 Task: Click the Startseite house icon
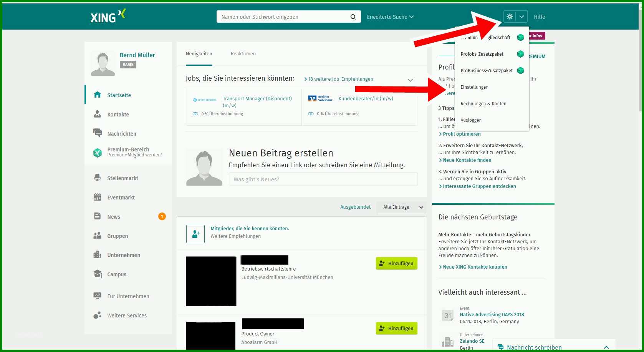click(98, 95)
